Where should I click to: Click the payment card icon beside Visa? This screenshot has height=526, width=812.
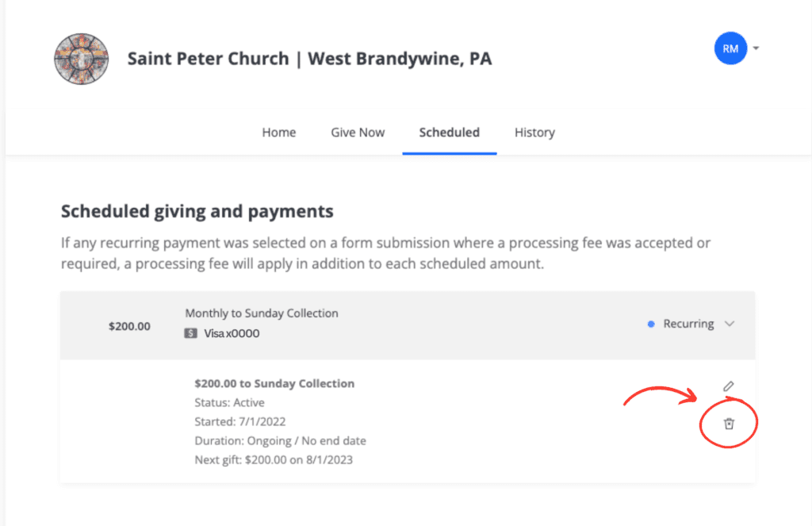point(190,333)
